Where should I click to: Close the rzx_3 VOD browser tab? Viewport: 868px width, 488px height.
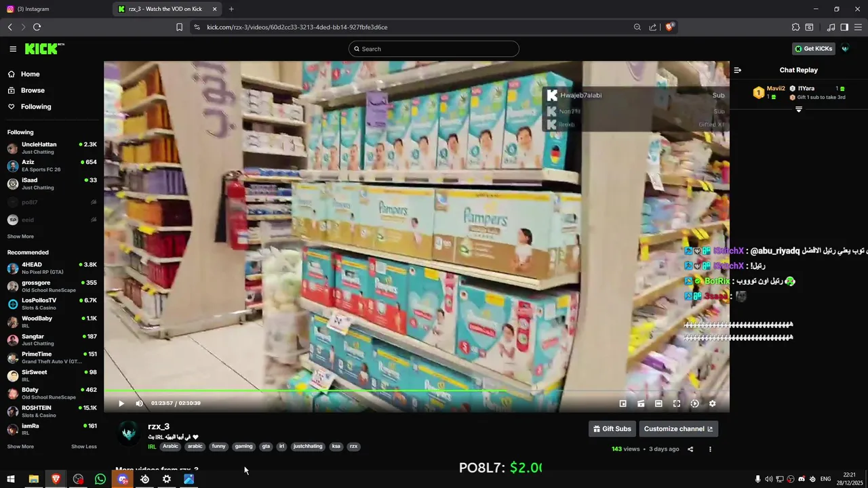(215, 9)
